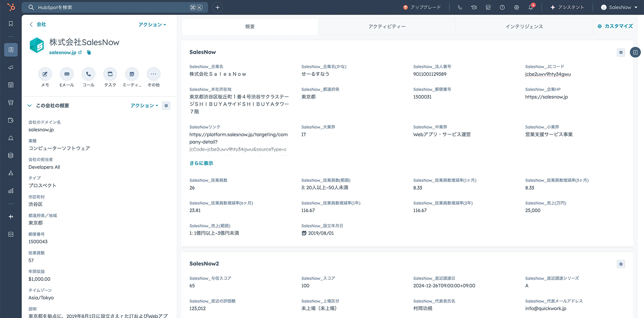Open gear settings for SalesNow2 card
Viewport: 644px width, 318px height.
click(621, 264)
